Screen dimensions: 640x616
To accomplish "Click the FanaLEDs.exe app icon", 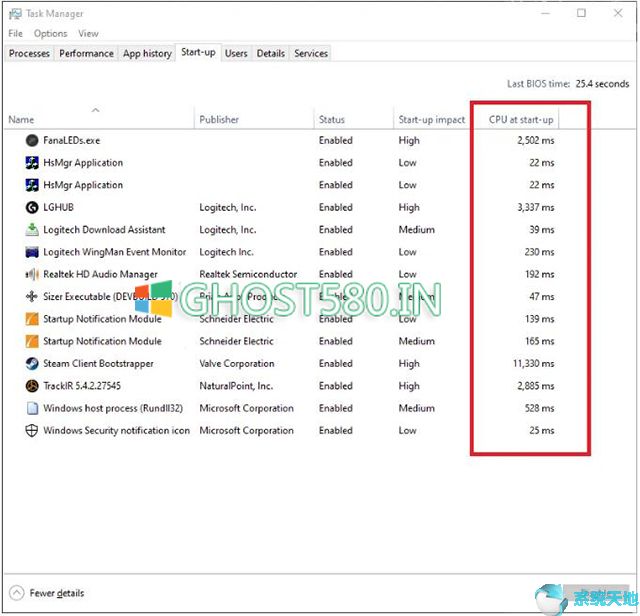I will [32, 140].
